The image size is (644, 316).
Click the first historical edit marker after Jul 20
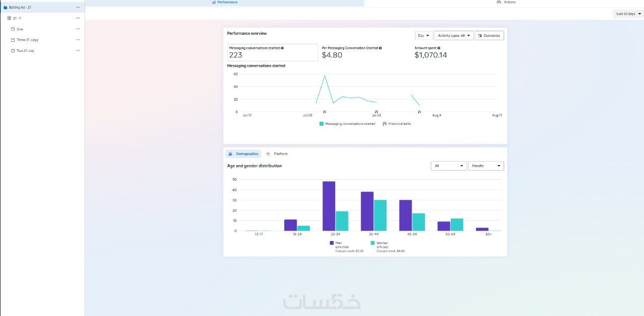(325, 112)
